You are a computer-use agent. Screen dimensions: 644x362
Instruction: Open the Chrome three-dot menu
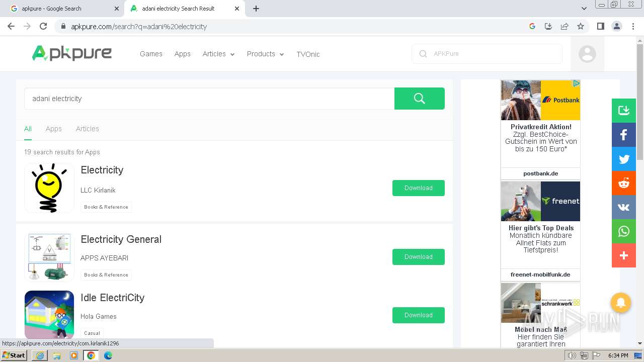point(633,26)
